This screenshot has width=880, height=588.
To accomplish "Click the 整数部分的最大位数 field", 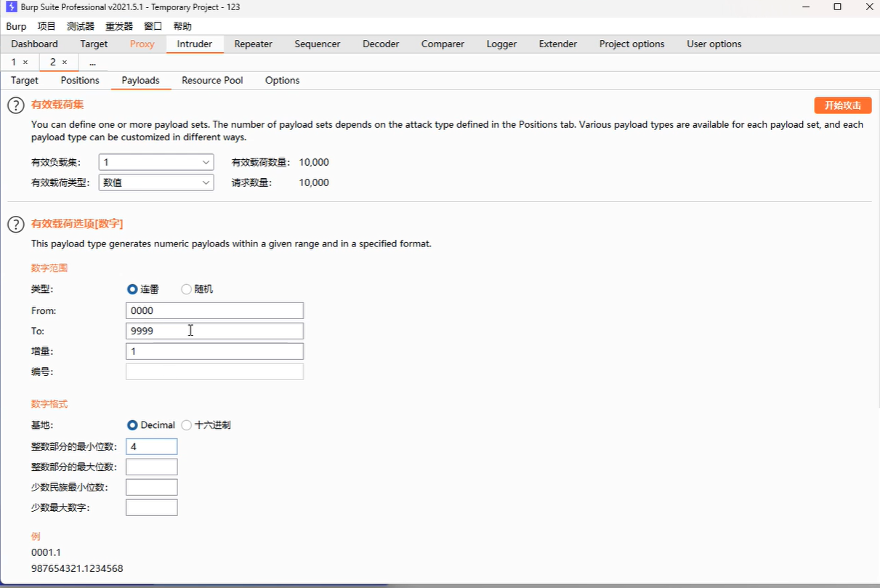I will 151,467.
